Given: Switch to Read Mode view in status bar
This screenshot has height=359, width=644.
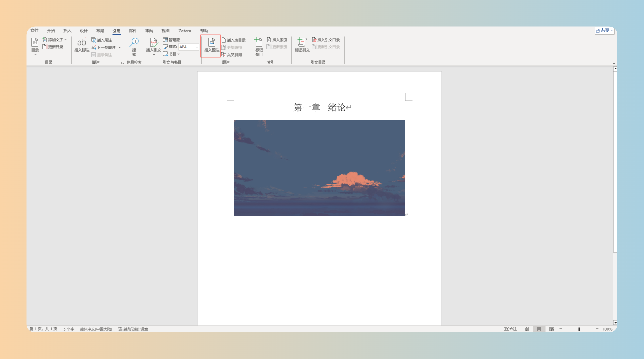Looking at the screenshot, I should [x=527, y=329].
